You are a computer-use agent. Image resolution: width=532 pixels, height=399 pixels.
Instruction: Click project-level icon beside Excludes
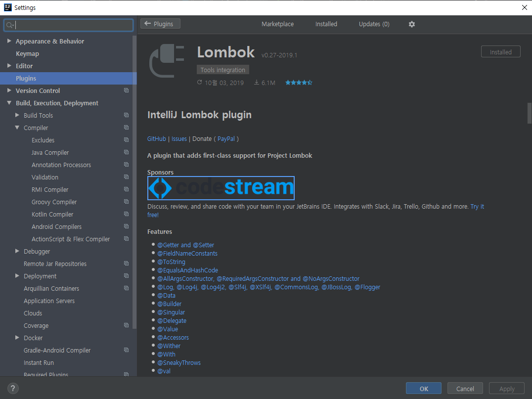pyautogui.click(x=126, y=140)
